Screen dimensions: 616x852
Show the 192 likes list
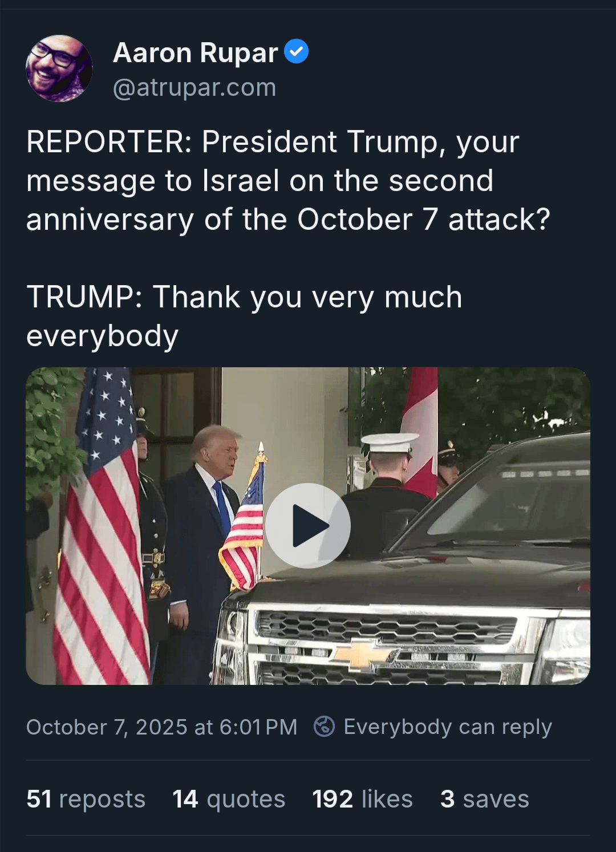(x=362, y=799)
